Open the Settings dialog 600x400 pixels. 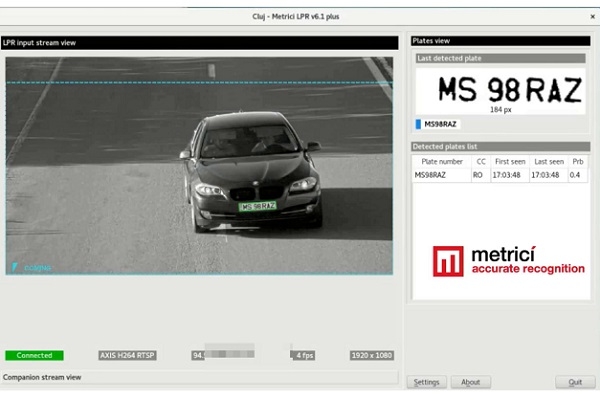click(x=427, y=382)
